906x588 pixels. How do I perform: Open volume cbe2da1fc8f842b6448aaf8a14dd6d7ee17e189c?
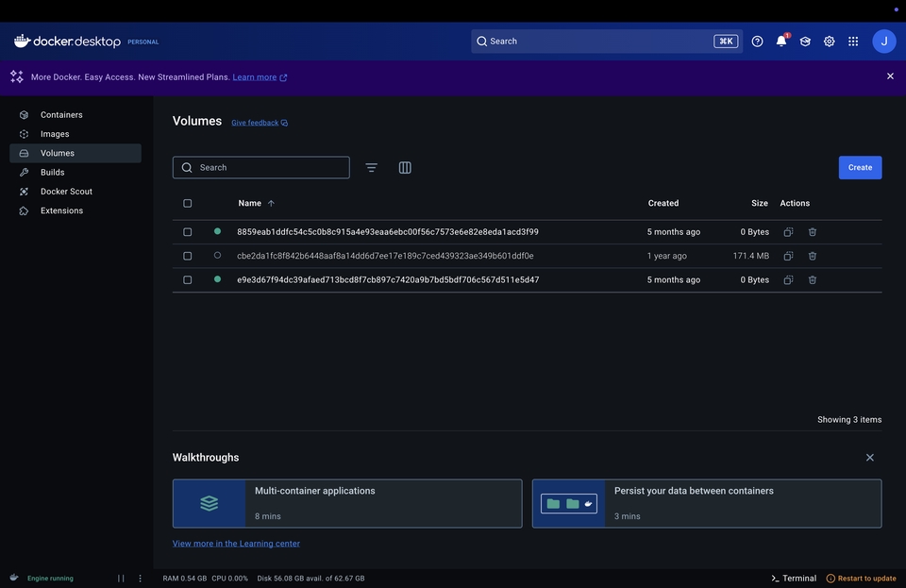[x=385, y=256]
